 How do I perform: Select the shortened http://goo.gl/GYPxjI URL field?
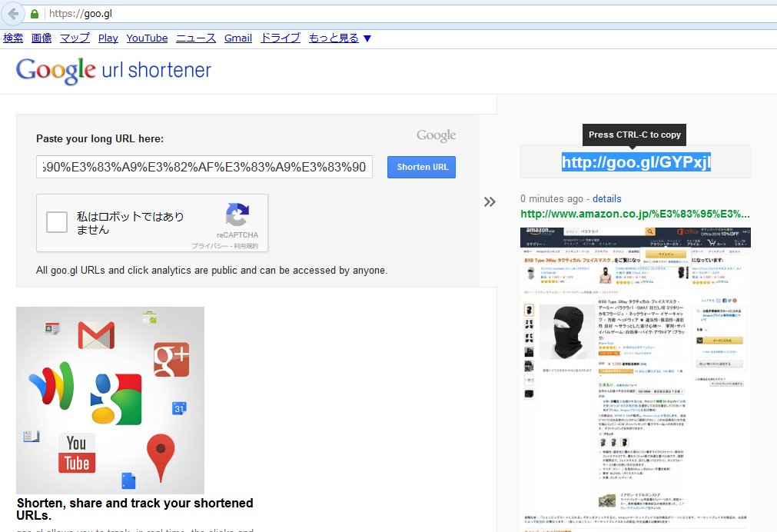click(x=636, y=161)
